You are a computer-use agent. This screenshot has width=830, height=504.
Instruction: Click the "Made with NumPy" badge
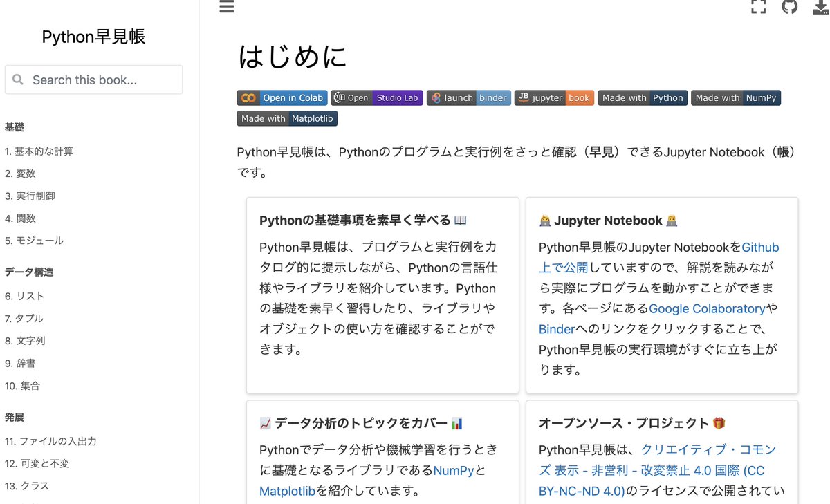(736, 97)
